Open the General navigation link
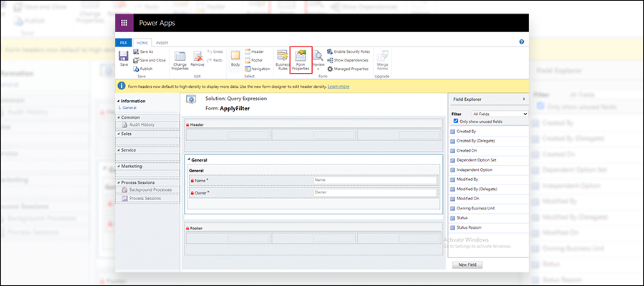This screenshot has height=286, width=644. (130, 107)
